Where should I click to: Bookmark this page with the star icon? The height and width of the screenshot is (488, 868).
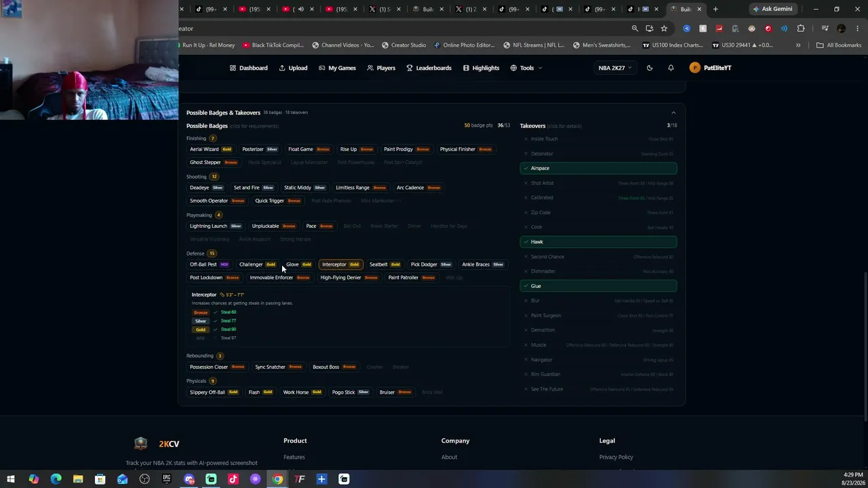pos(664,28)
